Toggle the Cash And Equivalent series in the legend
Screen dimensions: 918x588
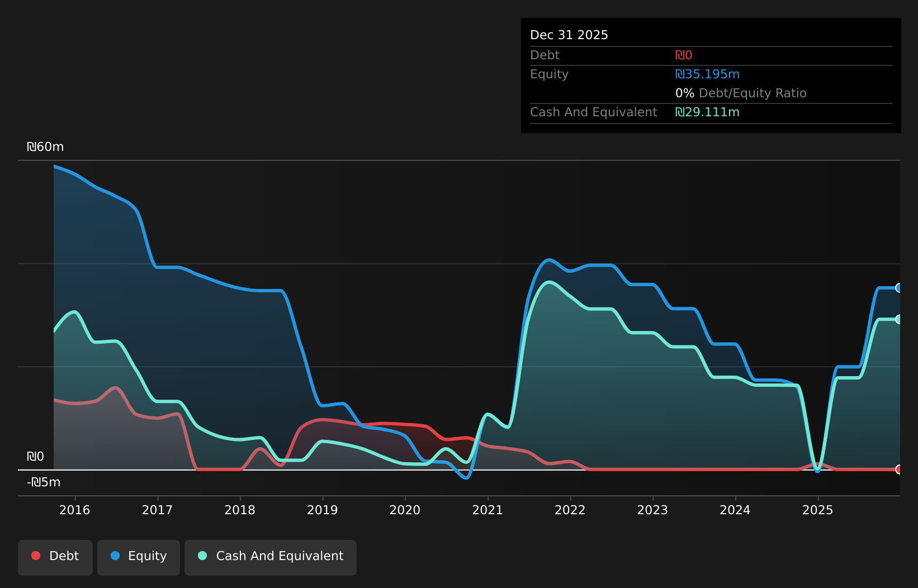click(x=271, y=557)
